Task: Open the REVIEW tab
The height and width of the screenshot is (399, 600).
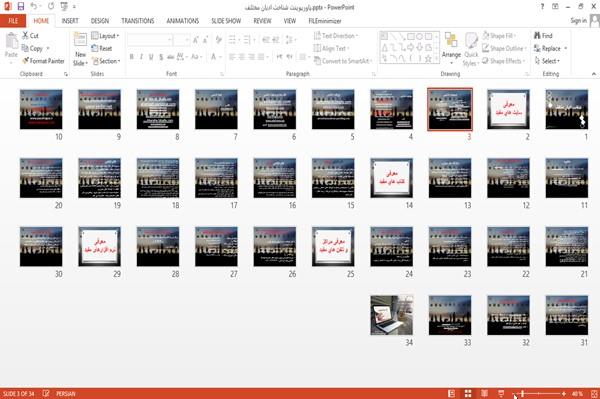Action: point(262,21)
